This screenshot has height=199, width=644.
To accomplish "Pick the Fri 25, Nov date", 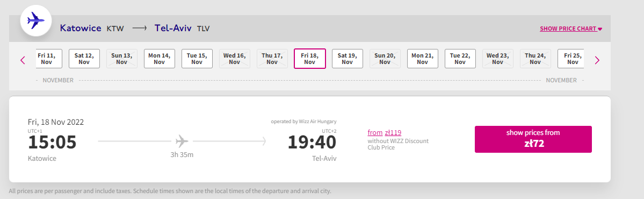I will click(x=571, y=59).
